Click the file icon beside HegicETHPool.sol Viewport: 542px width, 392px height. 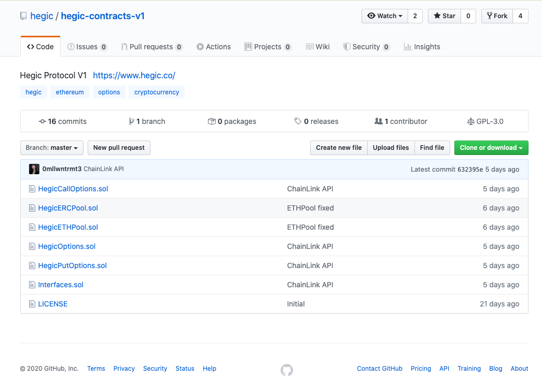tap(32, 227)
